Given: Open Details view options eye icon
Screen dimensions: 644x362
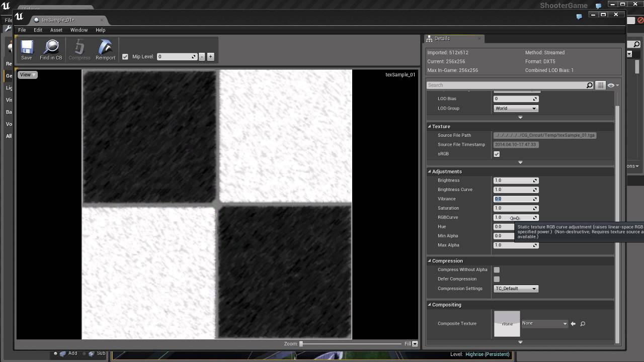Looking at the screenshot, I should tap(612, 85).
